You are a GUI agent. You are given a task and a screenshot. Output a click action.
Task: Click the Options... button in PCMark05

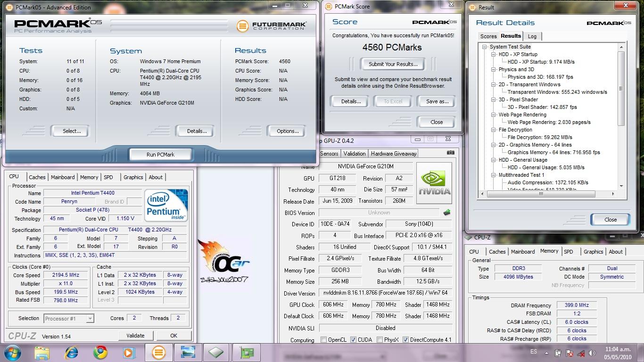pyautogui.click(x=288, y=131)
